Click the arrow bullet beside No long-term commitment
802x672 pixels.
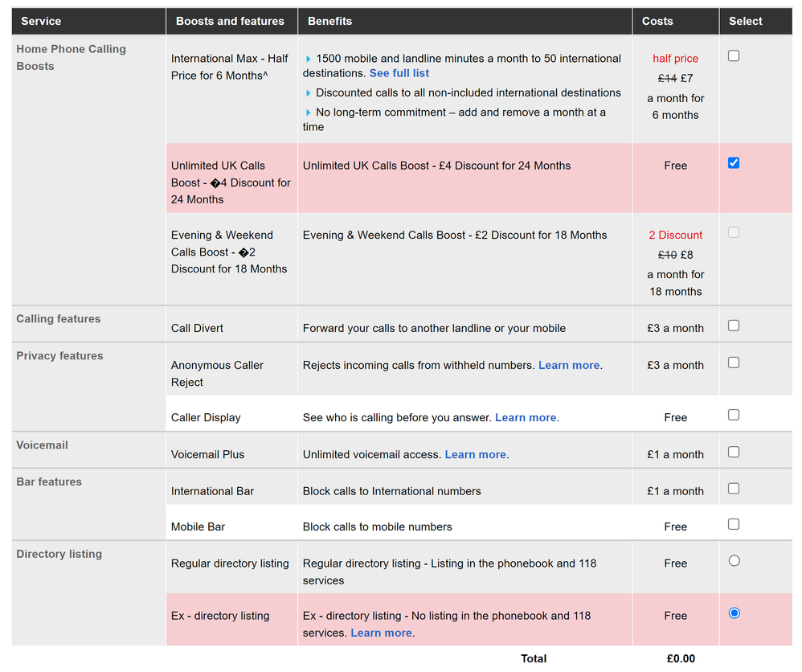click(x=308, y=113)
